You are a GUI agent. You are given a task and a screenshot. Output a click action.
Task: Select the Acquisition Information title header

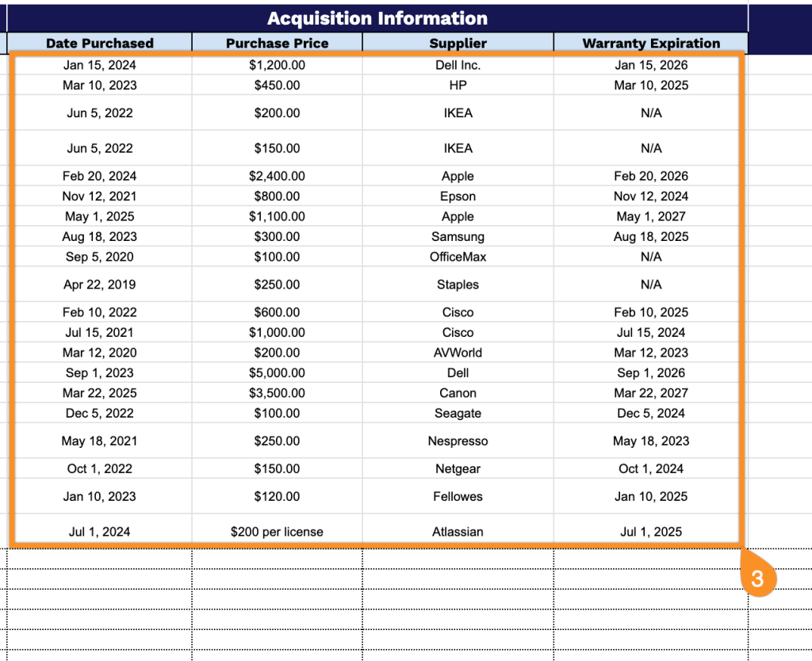pyautogui.click(x=377, y=18)
